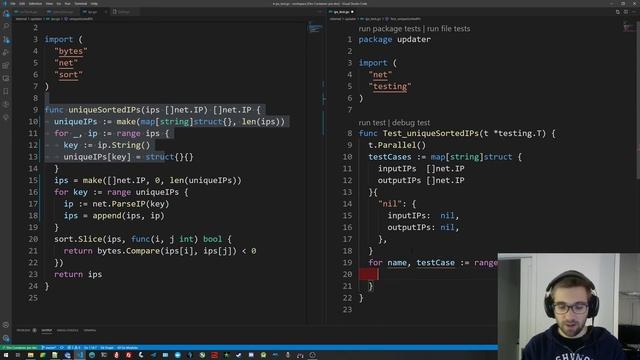
Task: Open the Selection menu
Action: (x=36, y=4)
